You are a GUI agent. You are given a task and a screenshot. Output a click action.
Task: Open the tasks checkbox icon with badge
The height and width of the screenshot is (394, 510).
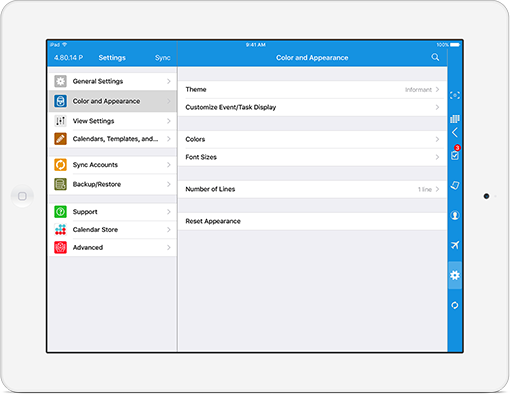click(x=455, y=153)
